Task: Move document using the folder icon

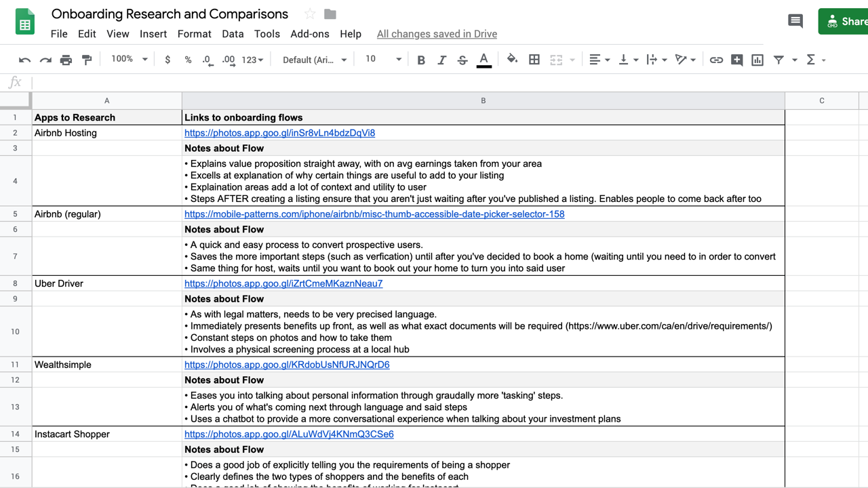Action: [330, 14]
